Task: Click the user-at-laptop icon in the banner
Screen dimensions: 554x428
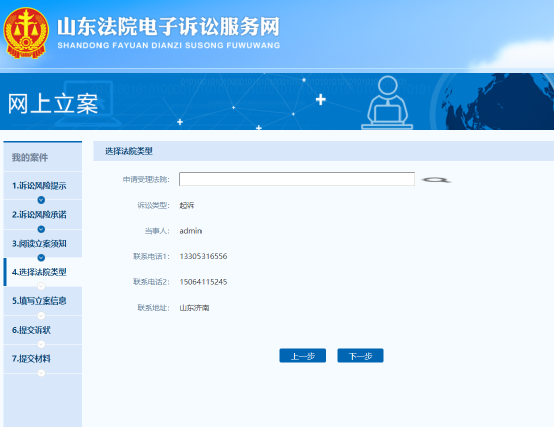Action: pos(387,103)
